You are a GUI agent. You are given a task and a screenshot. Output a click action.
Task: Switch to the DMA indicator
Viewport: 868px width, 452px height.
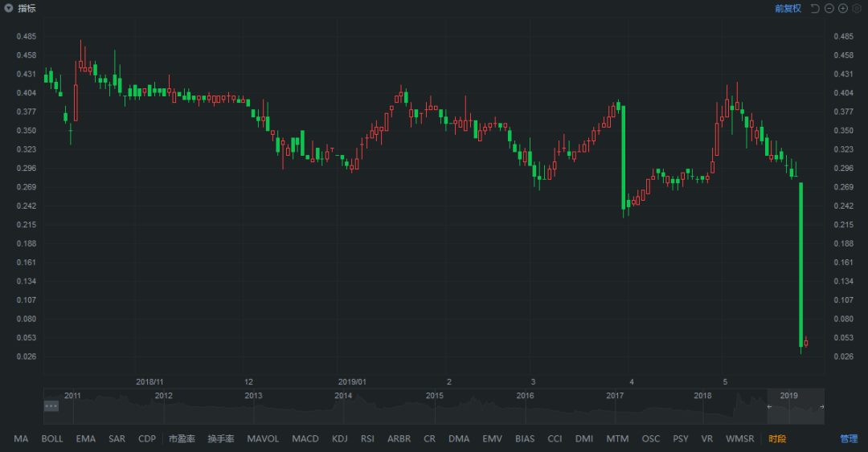pos(459,438)
